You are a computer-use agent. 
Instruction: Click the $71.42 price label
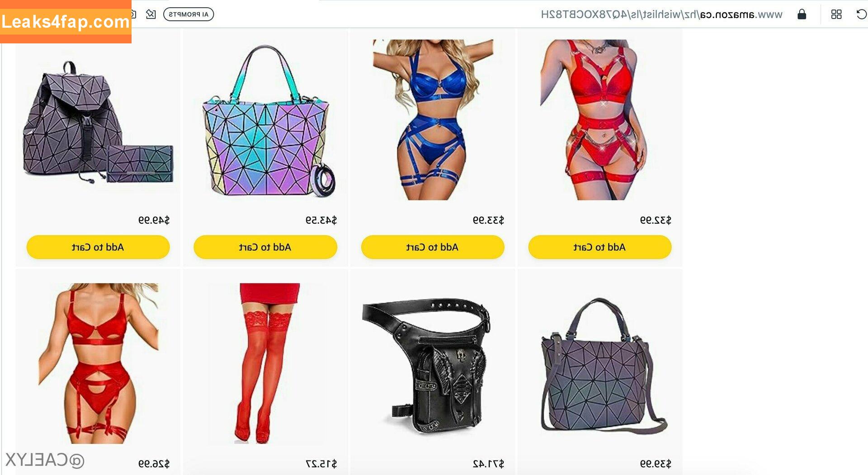[488, 464]
